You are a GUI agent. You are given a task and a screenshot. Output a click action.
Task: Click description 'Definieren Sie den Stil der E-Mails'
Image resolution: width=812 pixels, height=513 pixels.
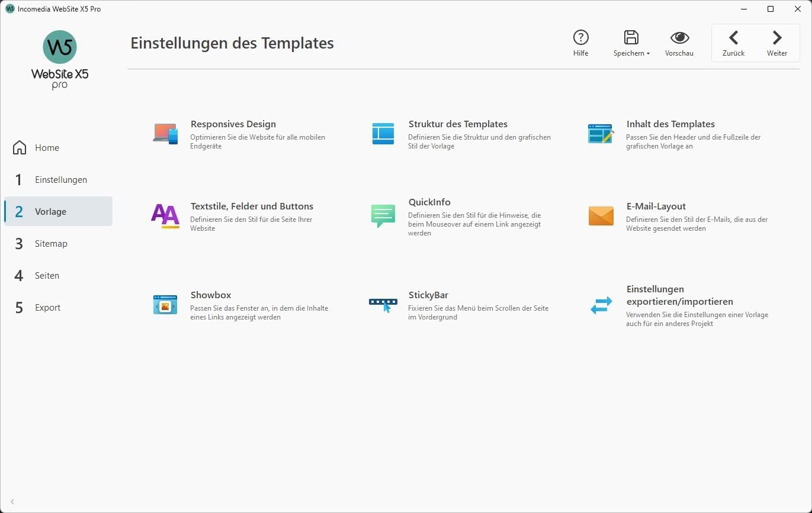coord(697,224)
